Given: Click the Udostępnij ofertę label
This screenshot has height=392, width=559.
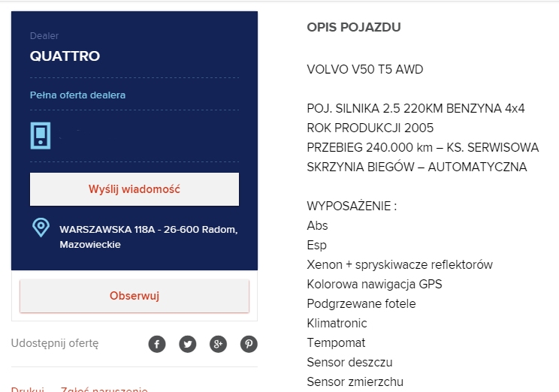Looking at the screenshot, I should [55, 343].
